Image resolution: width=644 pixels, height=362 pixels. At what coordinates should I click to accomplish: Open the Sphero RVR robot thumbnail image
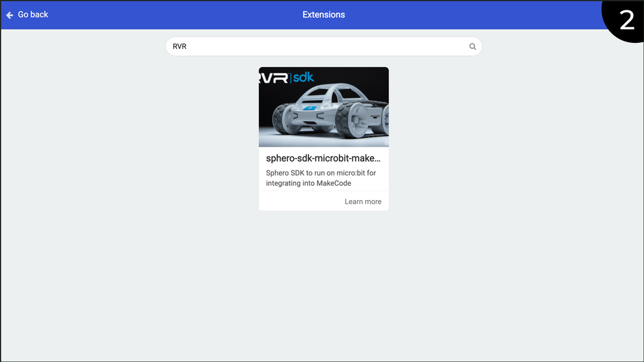[323, 107]
